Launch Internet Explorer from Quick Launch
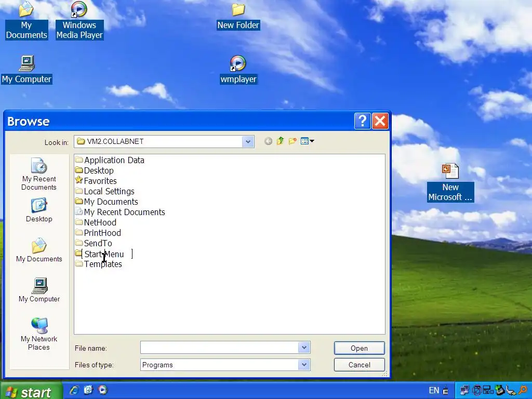 pyautogui.click(x=74, y=390)
